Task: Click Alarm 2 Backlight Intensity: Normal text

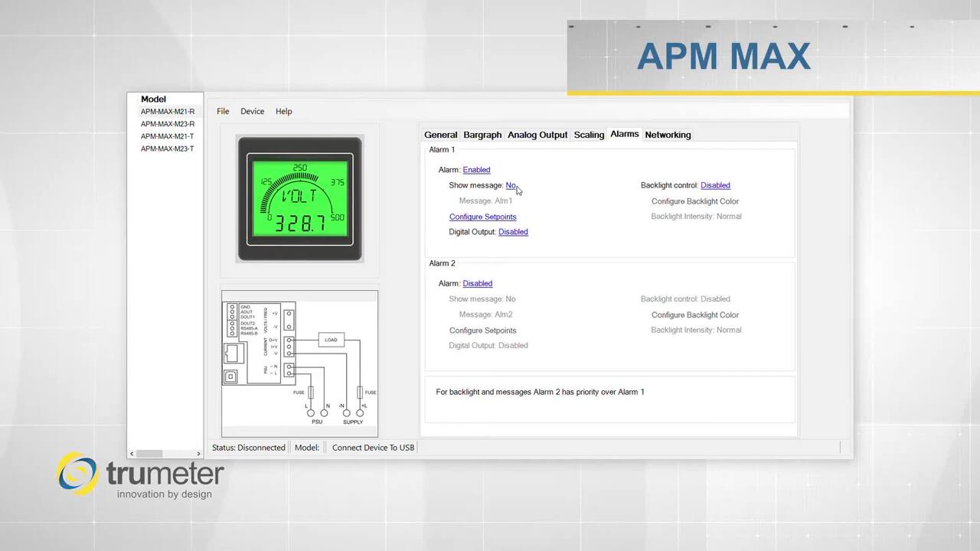Action: pyautogui.click(x=696, y=330)
